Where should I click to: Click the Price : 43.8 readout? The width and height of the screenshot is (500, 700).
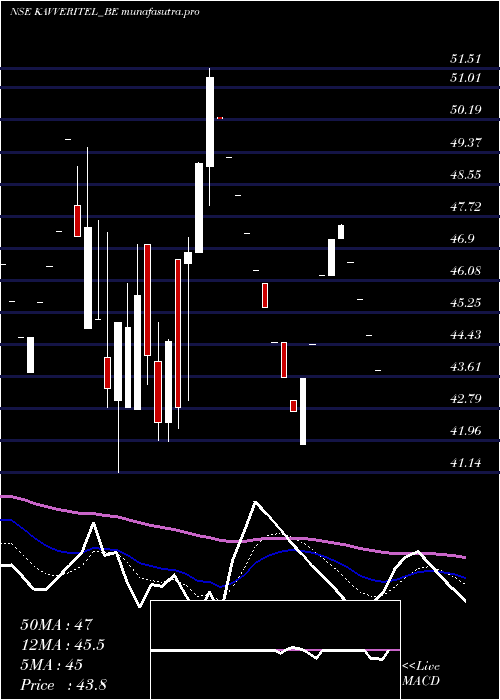point(63,685)
